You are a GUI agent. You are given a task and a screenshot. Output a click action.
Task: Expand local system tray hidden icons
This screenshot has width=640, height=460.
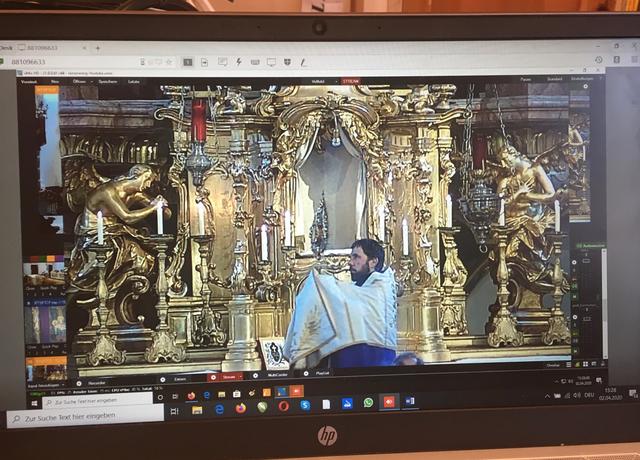[x=547, y=396]
